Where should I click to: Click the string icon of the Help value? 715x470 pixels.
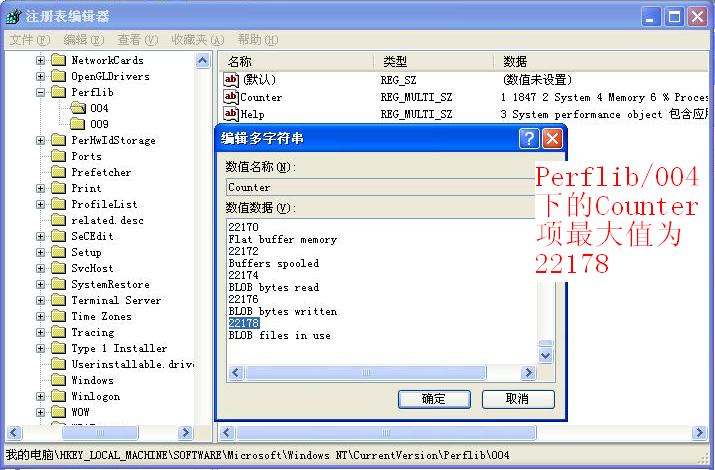pos(231,114)
